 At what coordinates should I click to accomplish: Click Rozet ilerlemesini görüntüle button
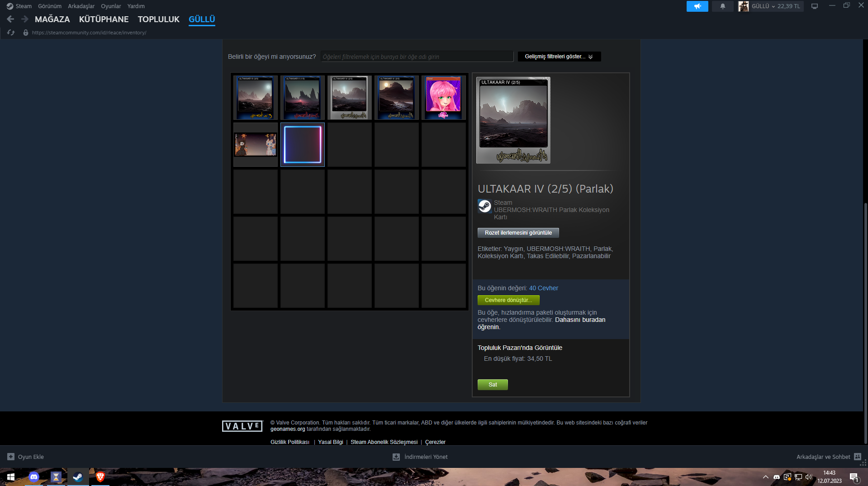518,233
